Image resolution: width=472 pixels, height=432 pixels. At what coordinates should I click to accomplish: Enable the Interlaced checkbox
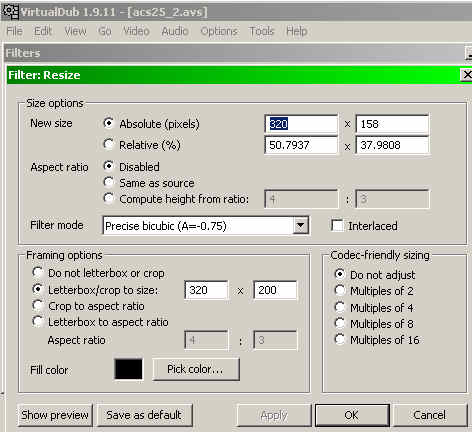(337, 225)
